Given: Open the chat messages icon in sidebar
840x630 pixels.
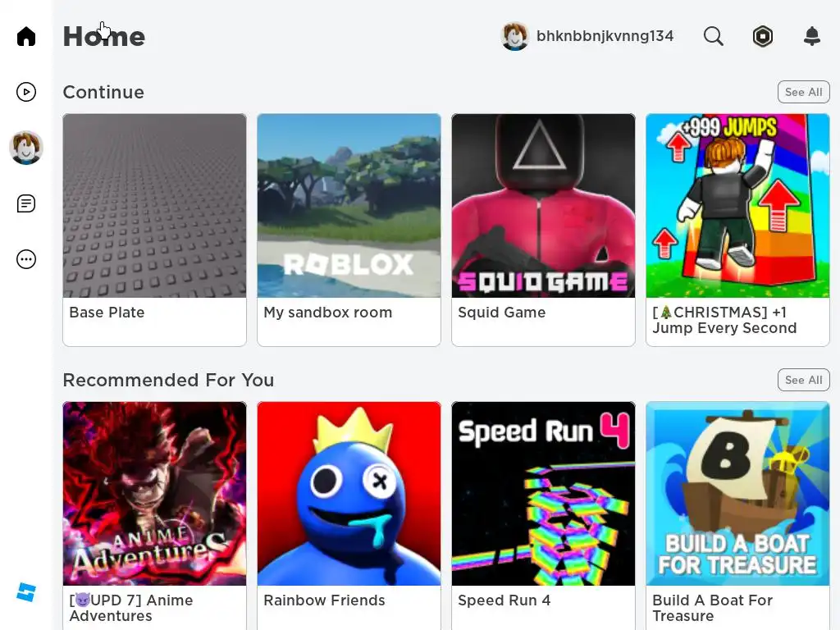Looking at the screenshot, I should click(x=25, y=203).
